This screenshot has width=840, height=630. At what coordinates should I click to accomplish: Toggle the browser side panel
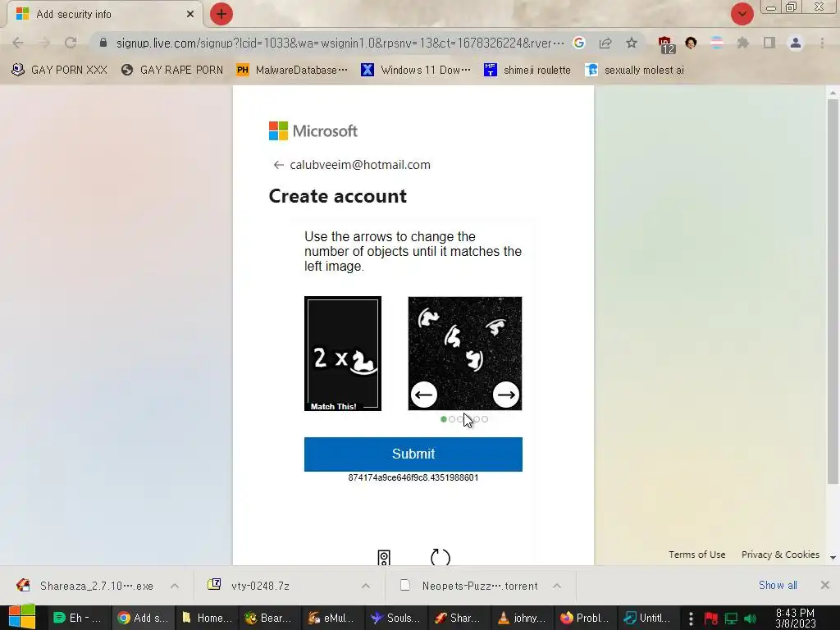click(769, 43)
